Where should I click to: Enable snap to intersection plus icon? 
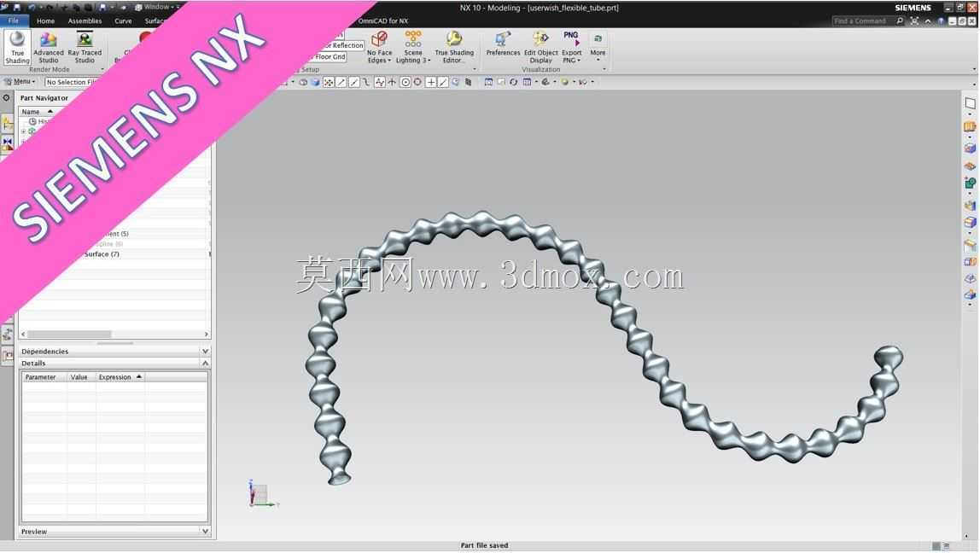tap(430, 82)
